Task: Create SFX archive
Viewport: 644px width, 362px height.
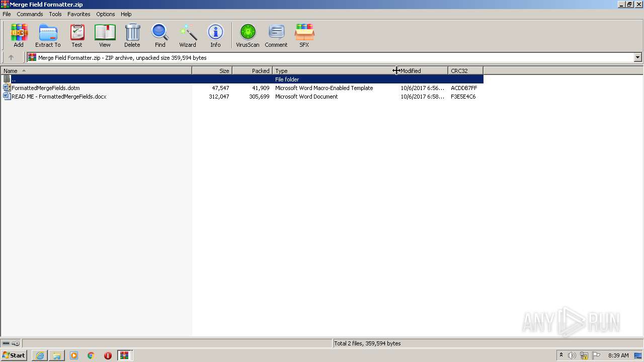Action: [x=304, y=36]
